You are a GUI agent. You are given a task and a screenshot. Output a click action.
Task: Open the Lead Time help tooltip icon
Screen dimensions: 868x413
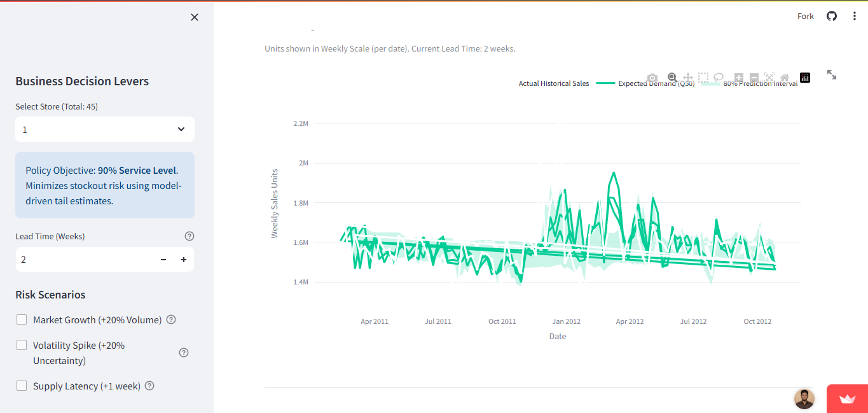pos(189,236)
